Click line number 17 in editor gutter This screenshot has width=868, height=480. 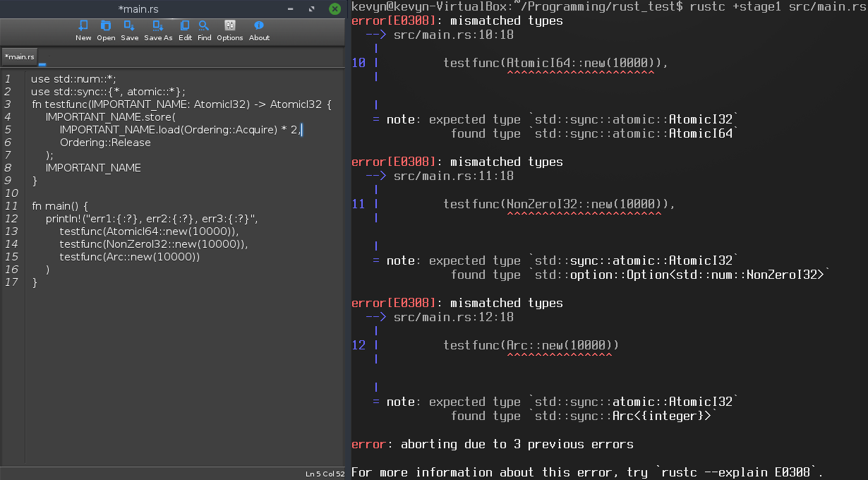(11, 282)
